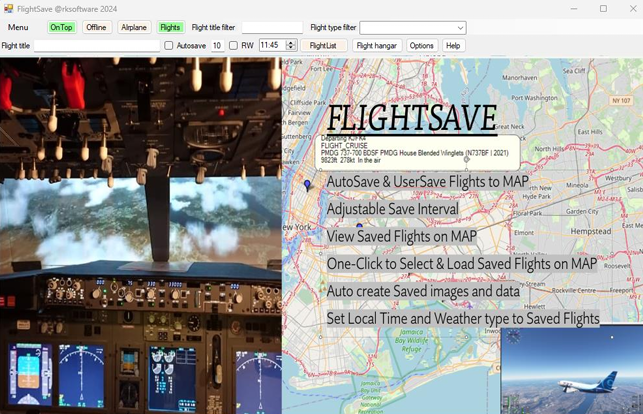Viewport: 643px width, 414px height.
Task: Maximize the FlightSave window
Action: [603, 9]
